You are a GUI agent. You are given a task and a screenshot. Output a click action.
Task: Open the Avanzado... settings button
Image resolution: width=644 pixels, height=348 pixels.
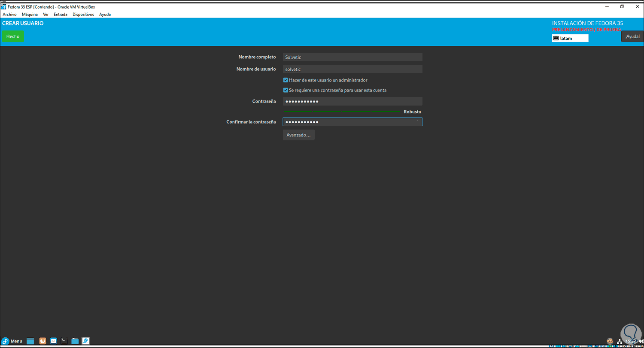[x=299, y=135]
